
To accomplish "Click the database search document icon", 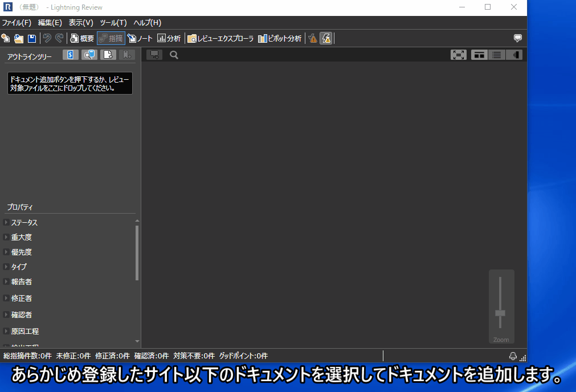I will click(x=89, y=55).
